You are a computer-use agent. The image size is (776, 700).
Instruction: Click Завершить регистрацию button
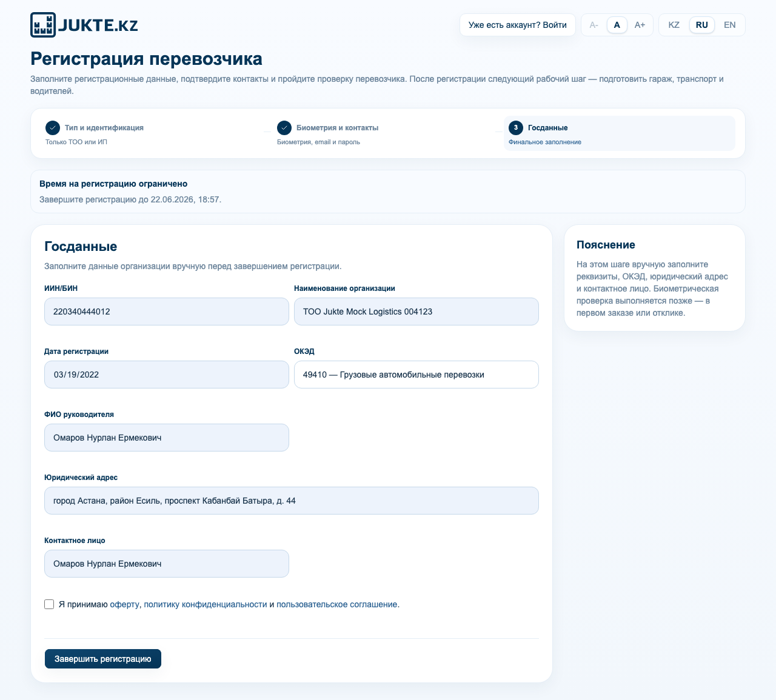tap(103, 659)
